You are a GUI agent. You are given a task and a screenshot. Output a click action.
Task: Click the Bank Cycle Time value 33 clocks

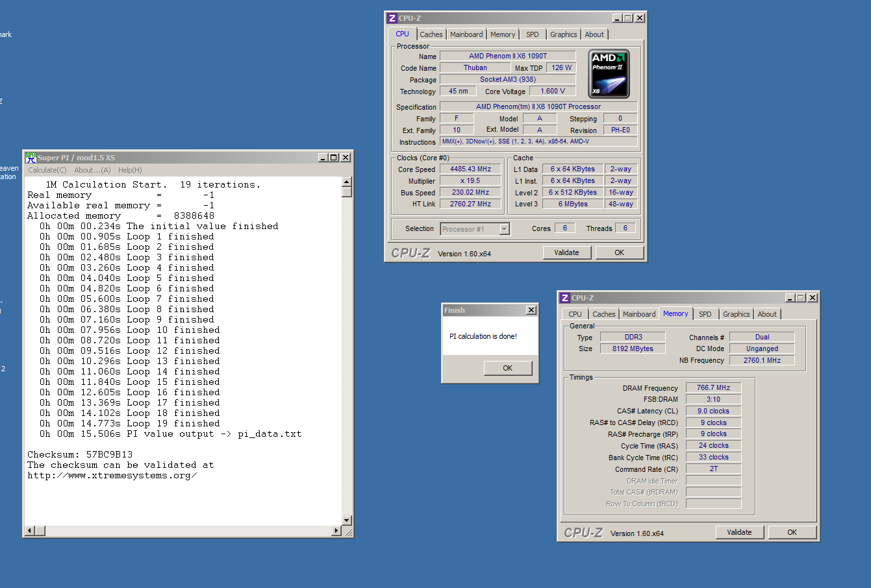(x=713, y=457)
